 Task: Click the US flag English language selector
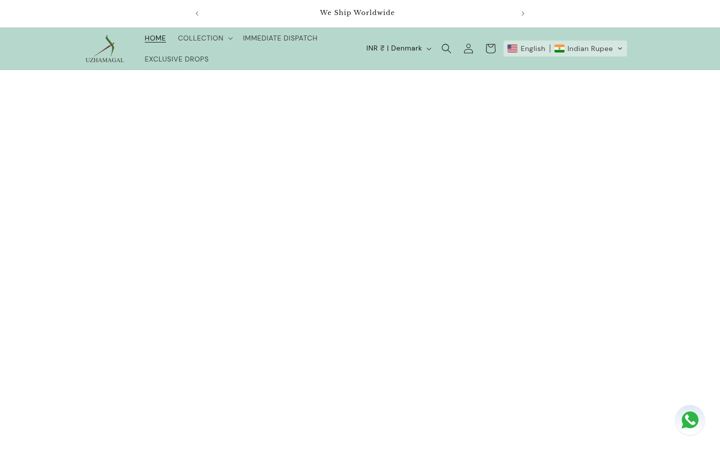(x=526, y=49)
